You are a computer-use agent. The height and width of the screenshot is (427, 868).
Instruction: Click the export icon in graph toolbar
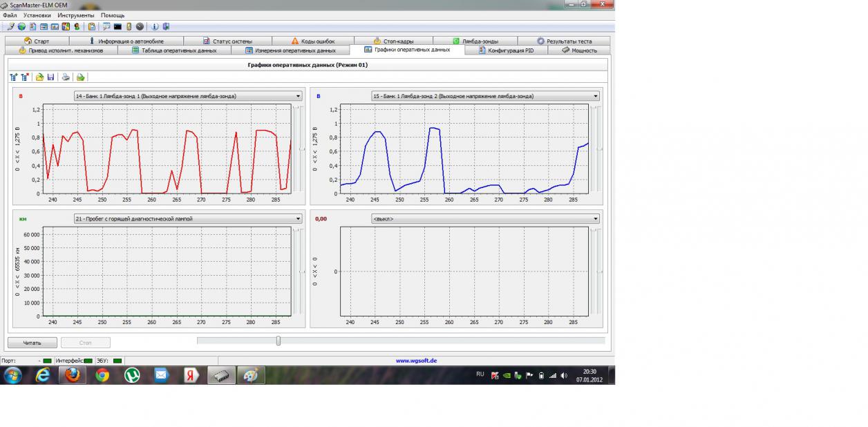tap(80, 77)
